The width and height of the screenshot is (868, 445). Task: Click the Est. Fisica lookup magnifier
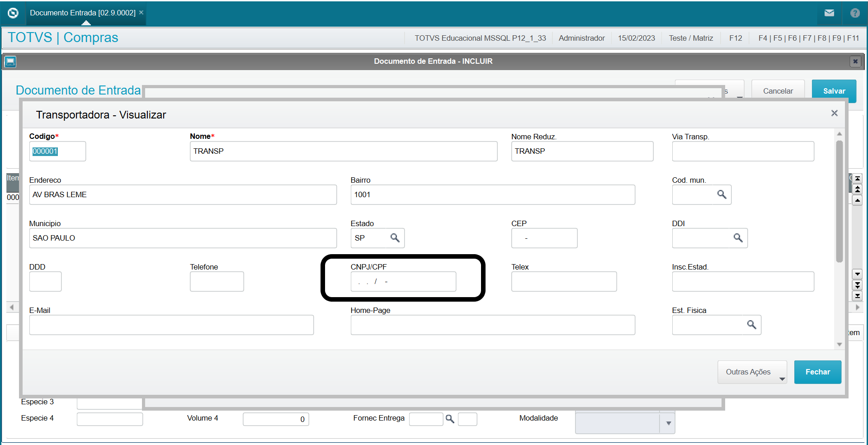[751, 325]
